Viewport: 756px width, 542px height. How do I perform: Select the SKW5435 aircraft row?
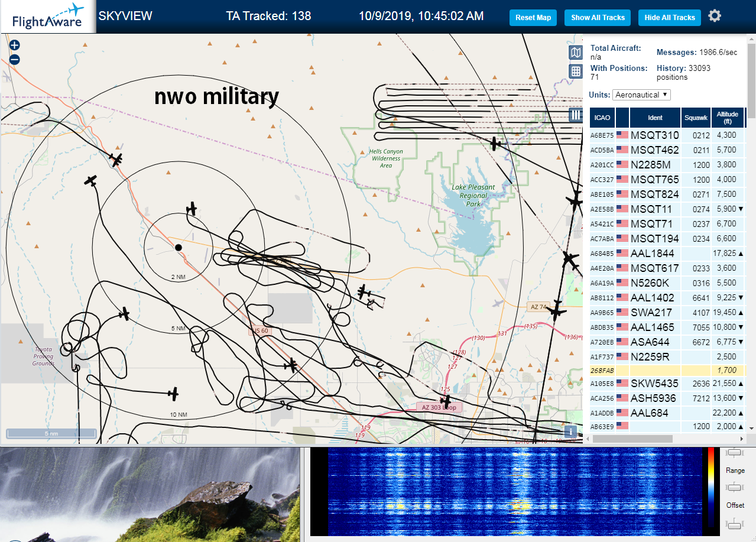click(667, 383)
